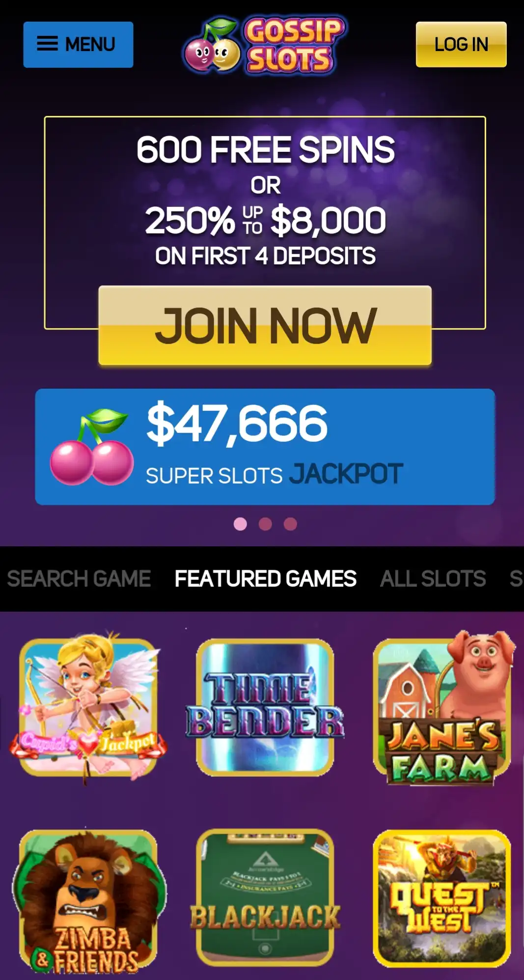Launch Quest to the West slot
Viewport: 524px width, 980px height.
pos(442,898)
